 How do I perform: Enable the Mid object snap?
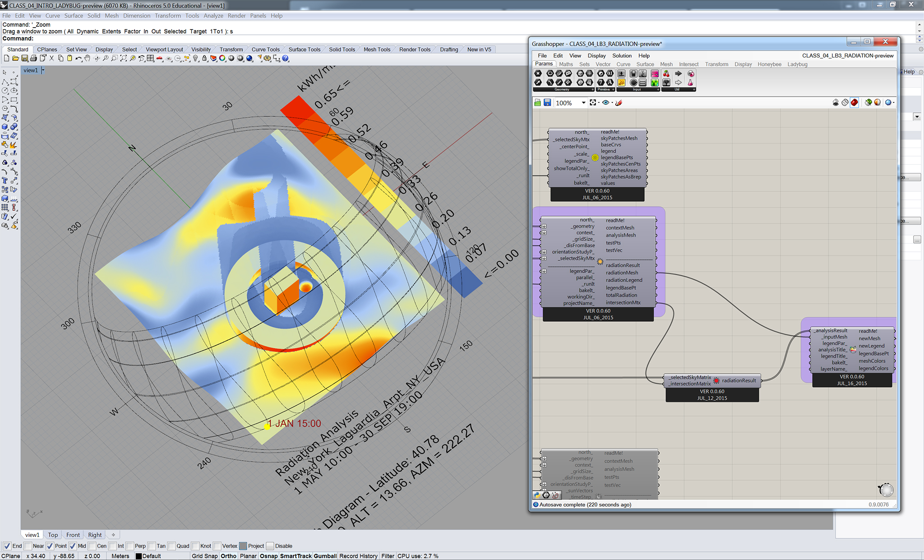(x=73, y=546)
